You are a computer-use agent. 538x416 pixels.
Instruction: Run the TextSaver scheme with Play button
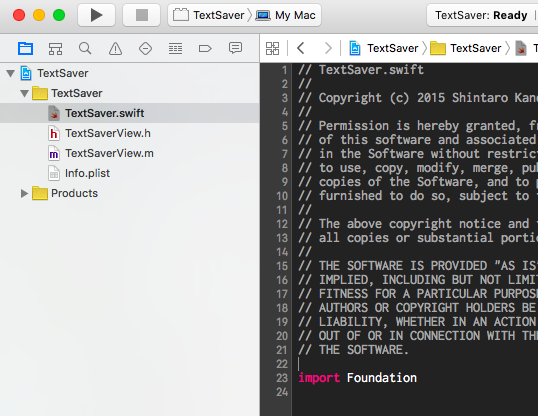point(96,15)
